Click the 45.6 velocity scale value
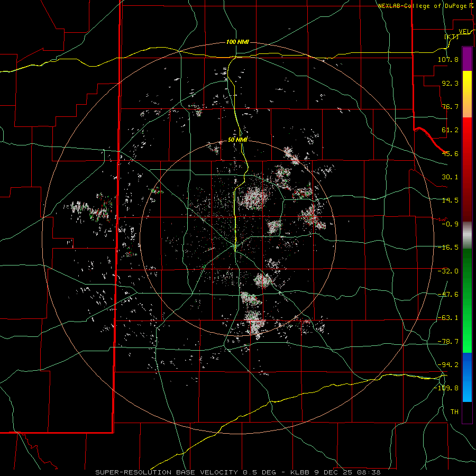This screenshot has width=476, height=476. click(450, 153)
